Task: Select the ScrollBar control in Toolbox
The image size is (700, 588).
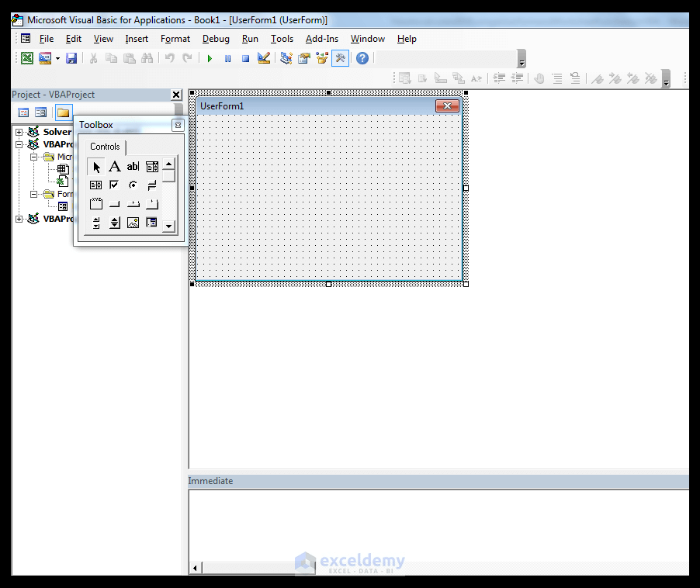Action: coord(96,223)
